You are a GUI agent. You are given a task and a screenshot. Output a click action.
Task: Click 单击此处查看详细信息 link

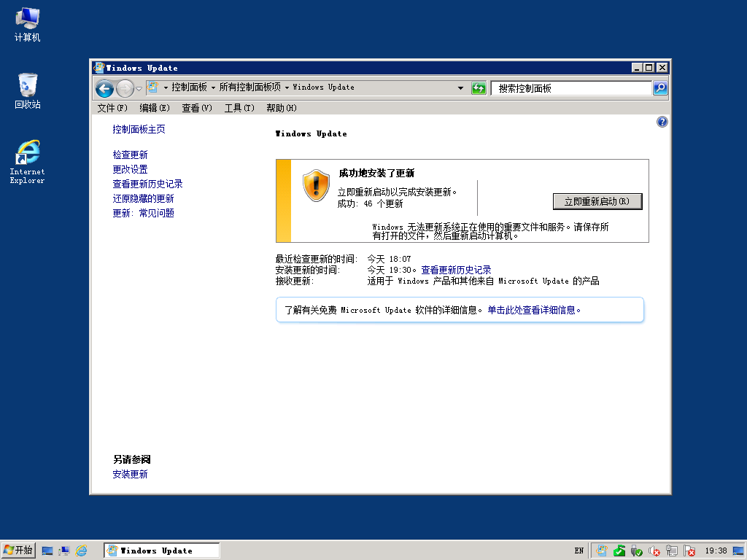click(534, 310)
